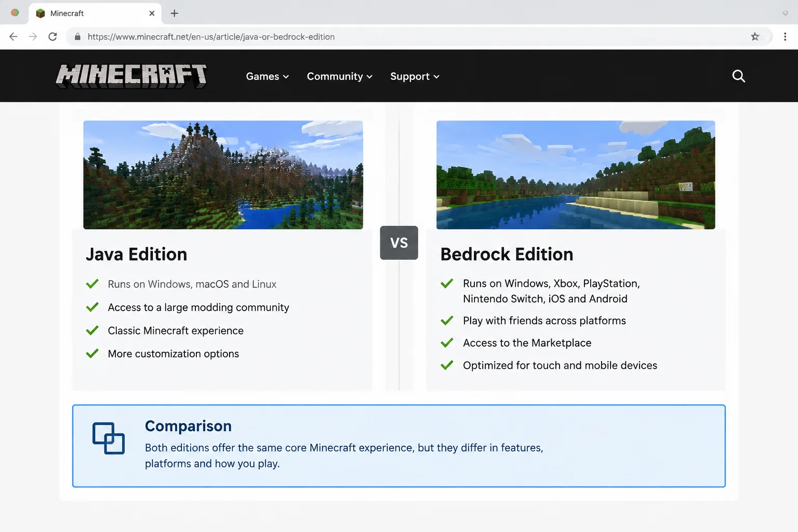The width and height of the screenshot is (798, 532).
Task: Reload the page with the refresh icon
Action: pyautogui.click(x=52, y=36)
